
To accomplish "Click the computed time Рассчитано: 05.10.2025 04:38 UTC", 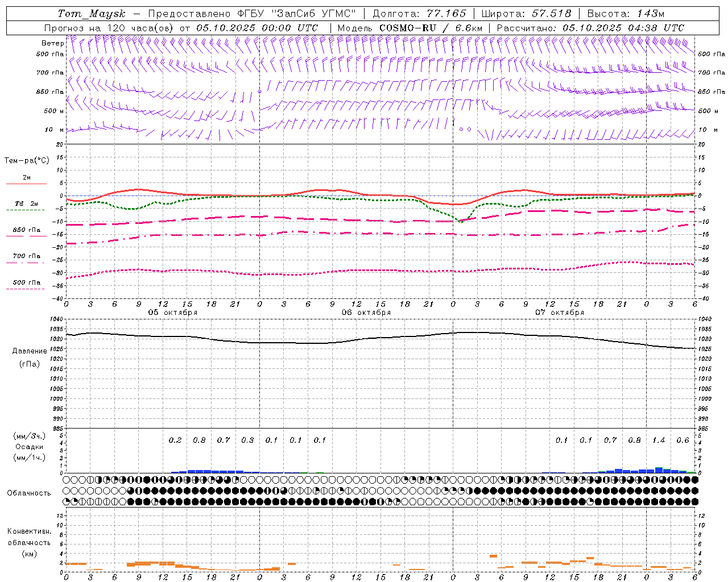I will tap(590, 28).
